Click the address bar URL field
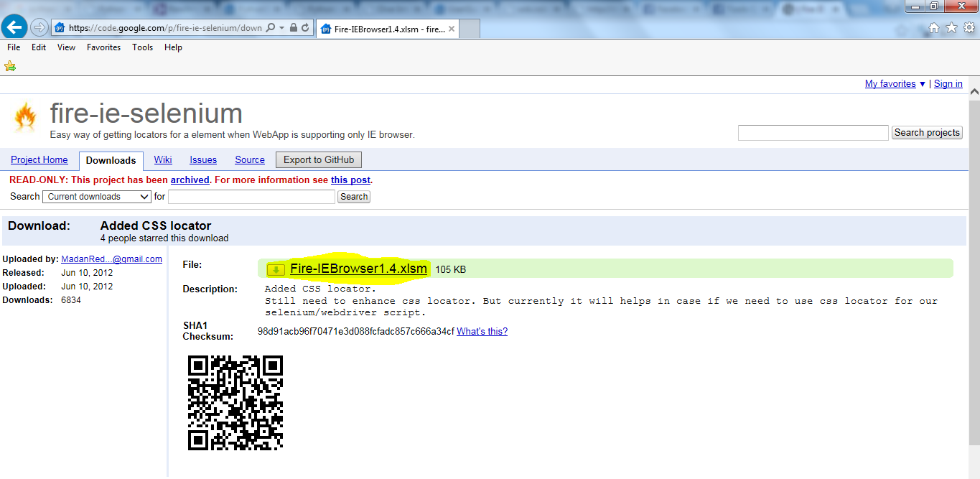Image resolution: width=980 pixels, height=479 pixels. [x=166, y=28]
